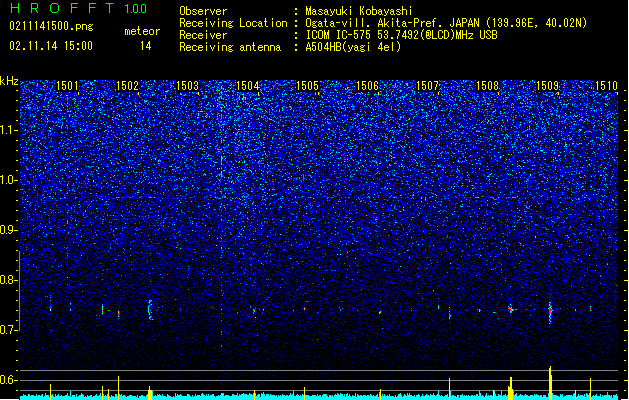Screen dimensions: 629x400
Task: Click the 1506 time marker
Action: pyautogui.click(x=367, y=86)
